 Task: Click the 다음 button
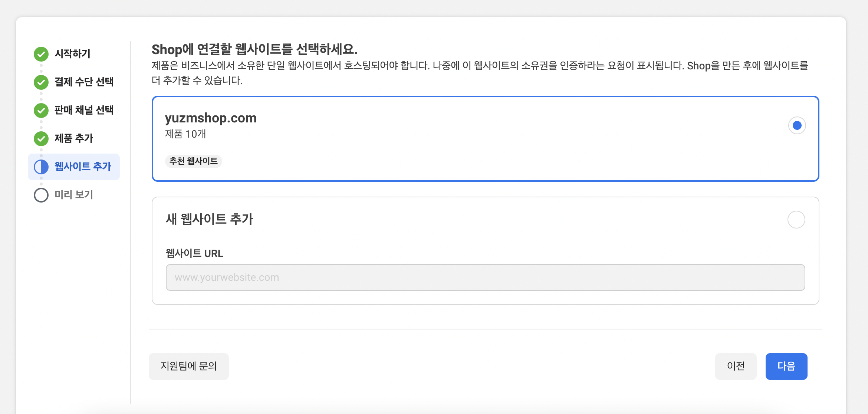point(786,367)
